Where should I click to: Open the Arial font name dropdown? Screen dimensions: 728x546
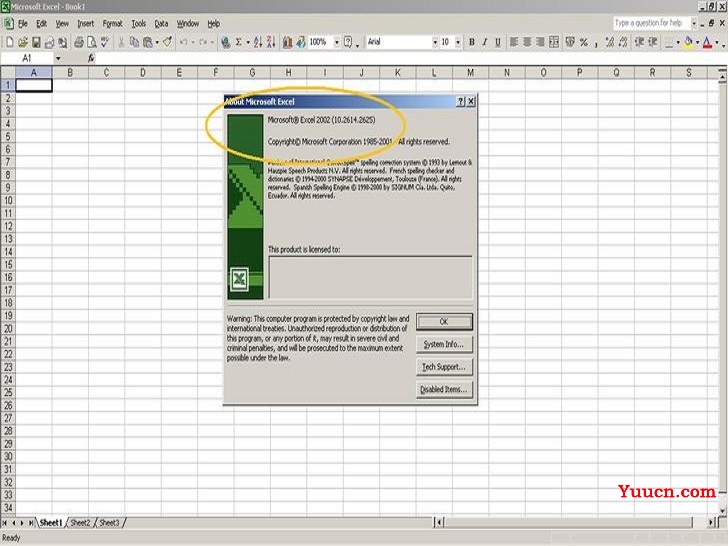pos(435,42)
